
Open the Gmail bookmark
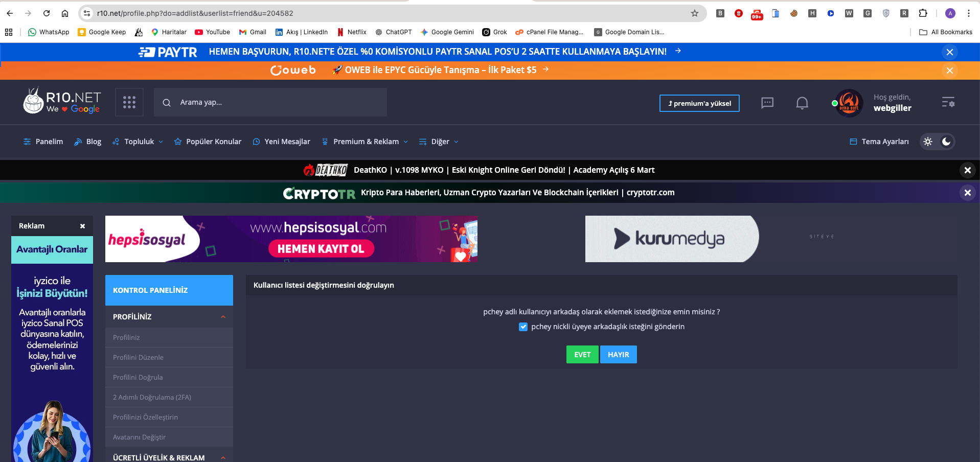pyautogui.click(x=253, y=32)
